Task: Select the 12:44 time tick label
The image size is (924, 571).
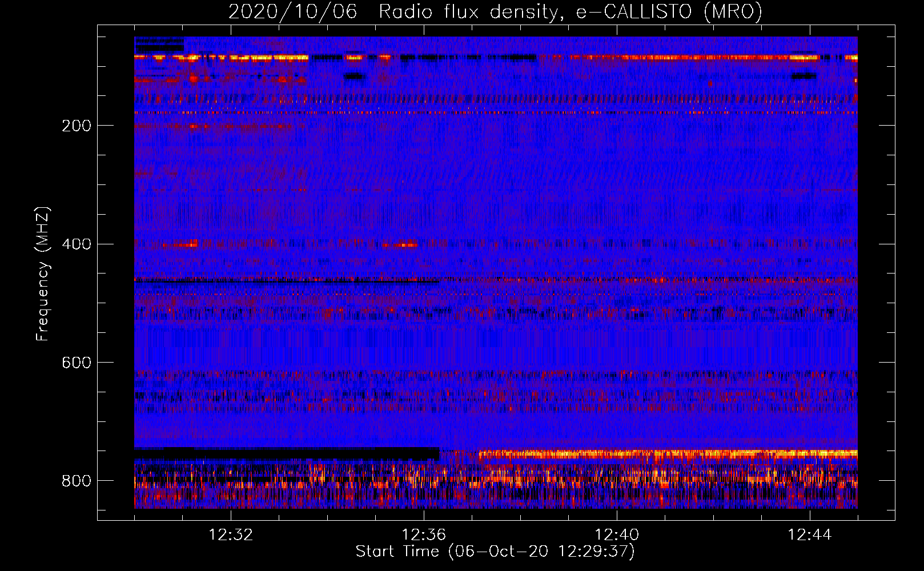Action: pos(810,535)
